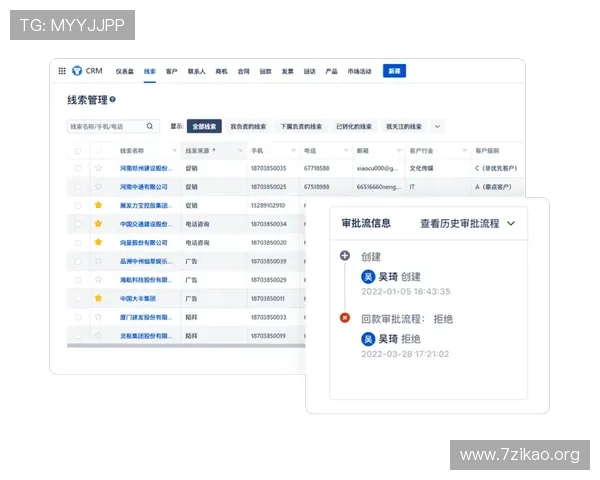
Task: Open the 合同 nav tab
Action: (x=243, y=71)
